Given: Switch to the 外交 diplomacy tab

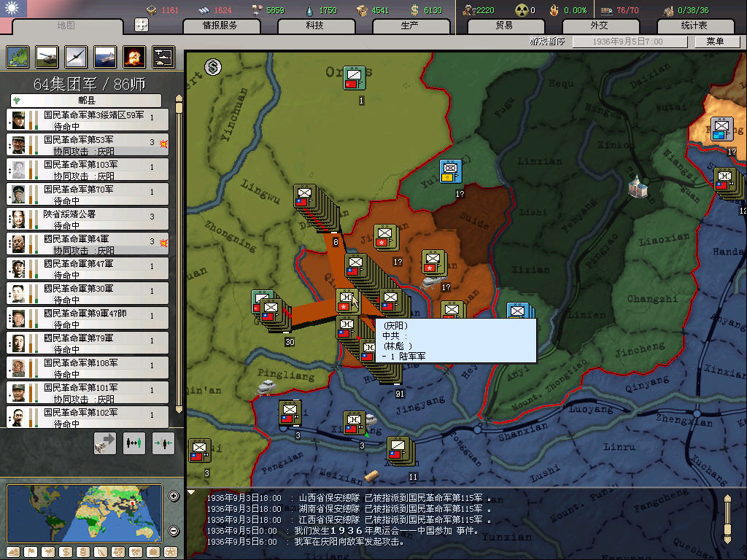Looking at the screenshot, I should coord(599,26).
